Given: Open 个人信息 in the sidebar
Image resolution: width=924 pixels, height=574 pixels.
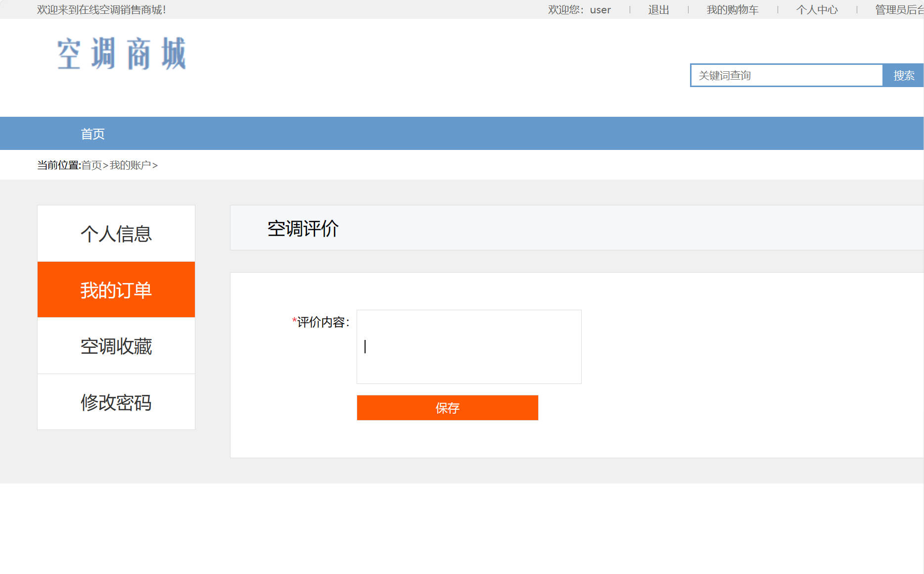Looking at the screenshot, I should 116,233.
